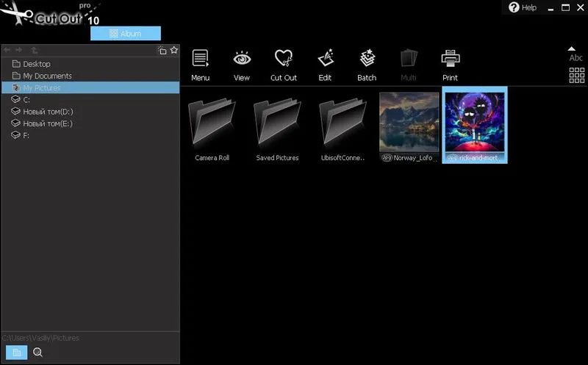This screenshot has height=365, width=588.
Task: Open the Edit tool
Action: (x=325, y=65)
